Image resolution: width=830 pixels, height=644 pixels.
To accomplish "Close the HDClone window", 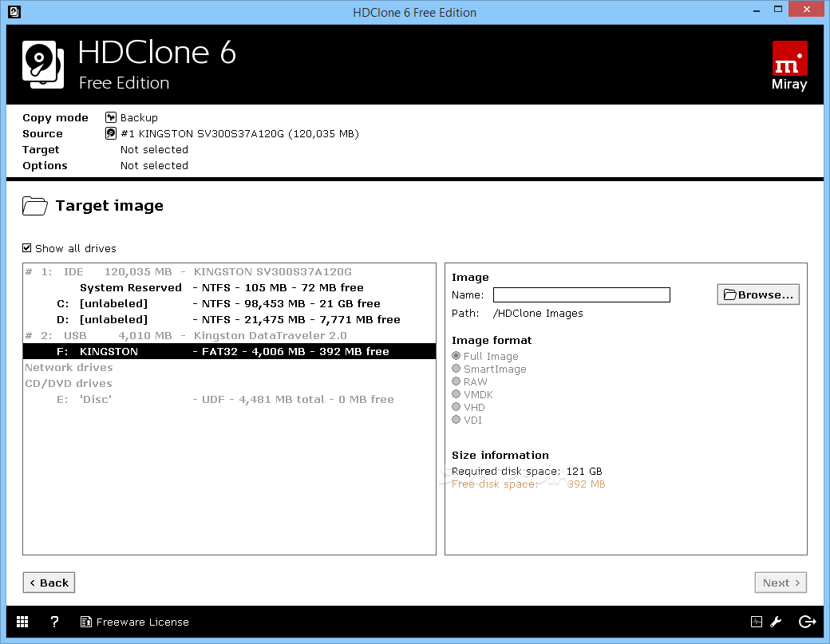I will coord(806,9).
